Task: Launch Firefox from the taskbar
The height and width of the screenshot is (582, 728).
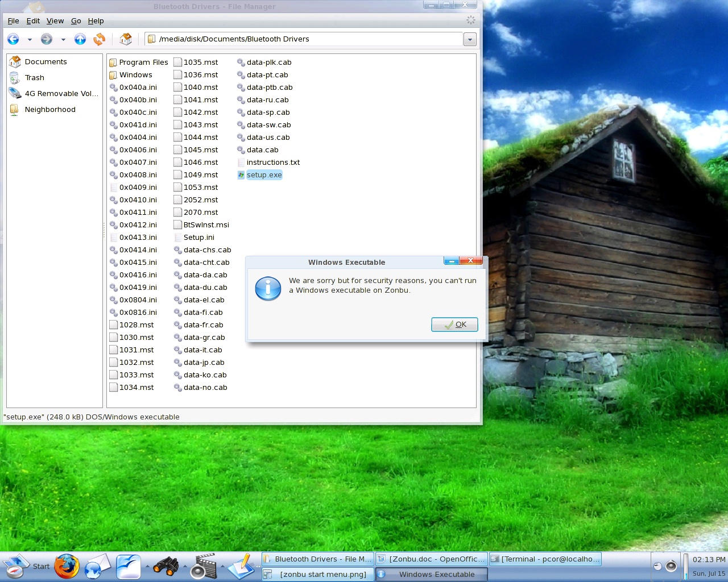Action: point(67,567)
